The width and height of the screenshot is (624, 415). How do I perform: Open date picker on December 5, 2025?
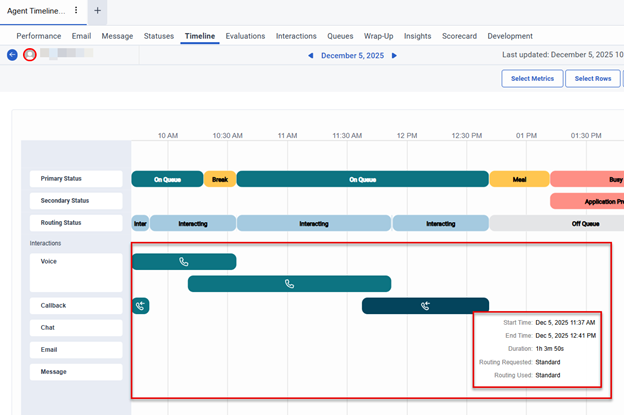[352, 56]
